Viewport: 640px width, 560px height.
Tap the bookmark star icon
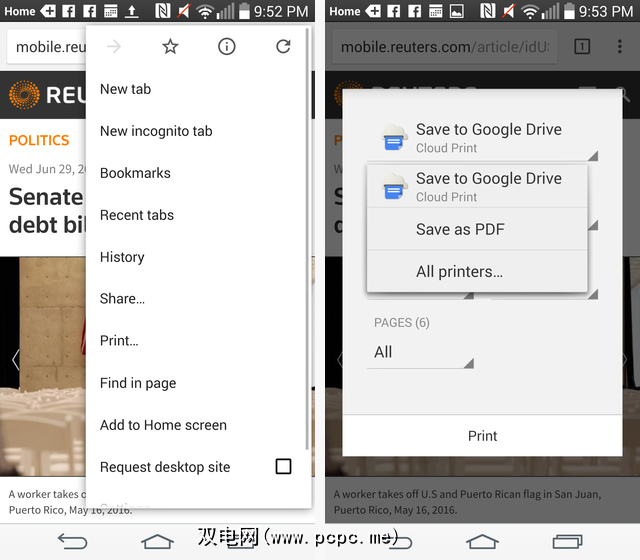(x=170, y=47)
